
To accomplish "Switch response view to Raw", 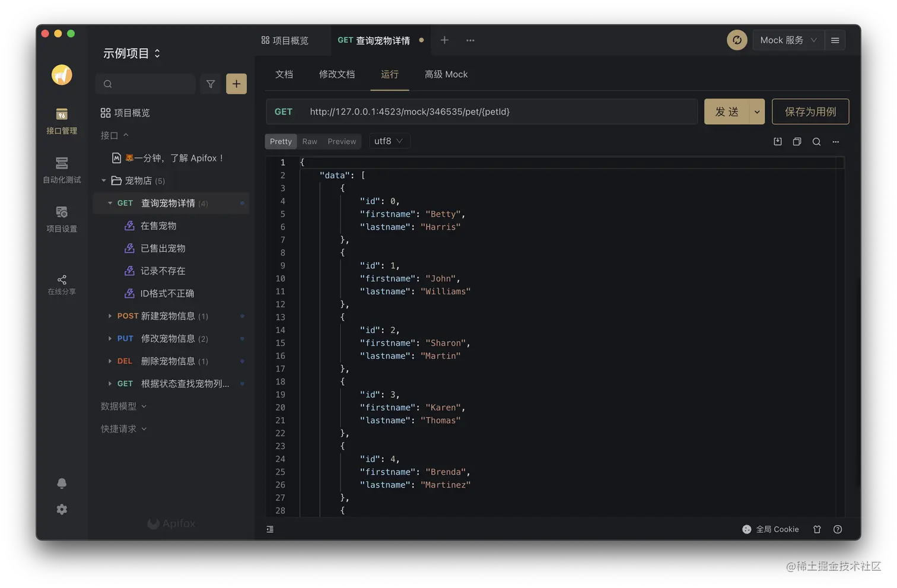I will (309, 141).
